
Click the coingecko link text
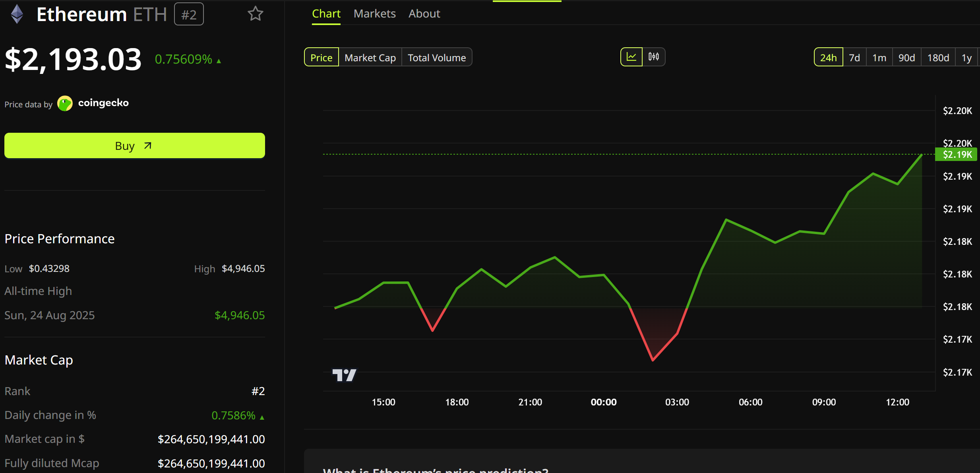point(103,103)
